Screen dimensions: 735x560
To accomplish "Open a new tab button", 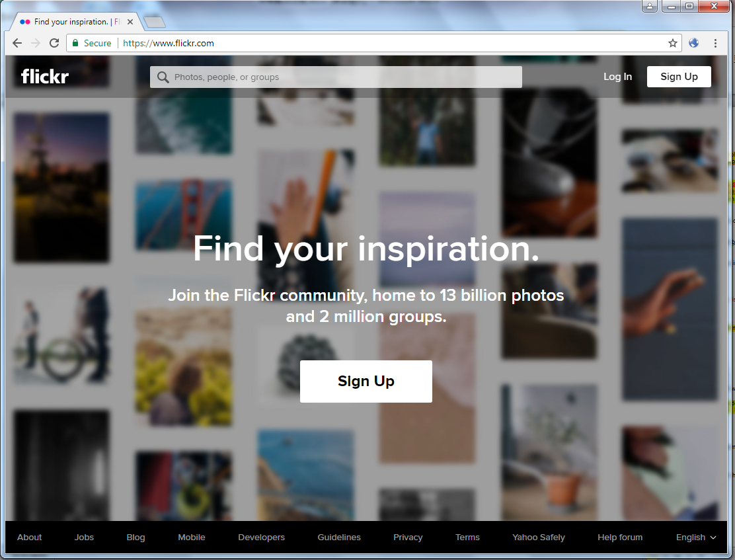I will 154,22.
